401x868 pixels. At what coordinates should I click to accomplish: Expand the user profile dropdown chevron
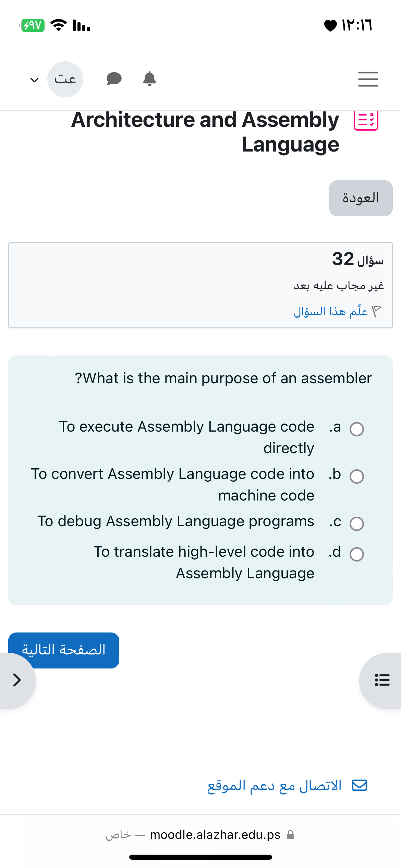pyautogui.click(x=34, y=80)
